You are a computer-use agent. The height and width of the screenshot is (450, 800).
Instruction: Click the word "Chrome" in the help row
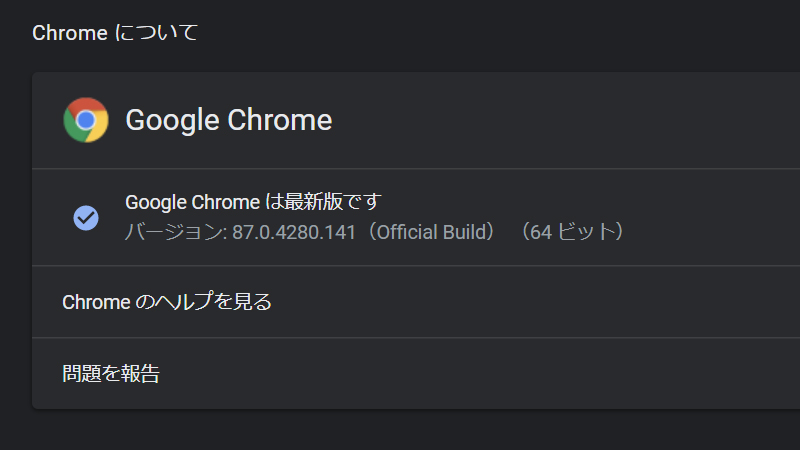pyautogui.click(x=94, y=302)
